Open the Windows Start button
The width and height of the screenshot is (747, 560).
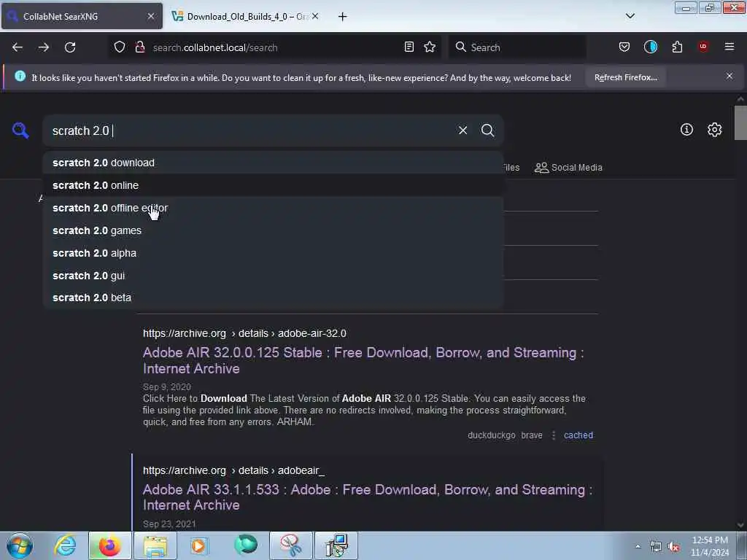[x=20, y=545]
